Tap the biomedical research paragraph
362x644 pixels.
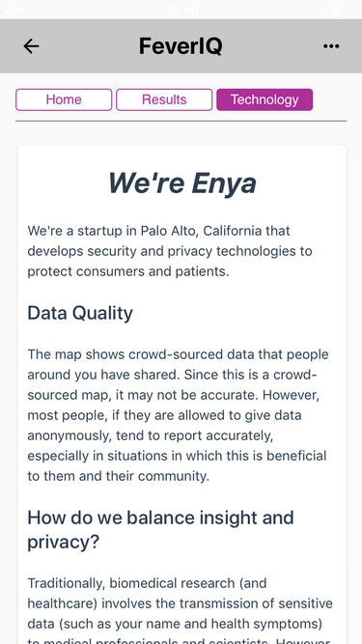(180, 612)
